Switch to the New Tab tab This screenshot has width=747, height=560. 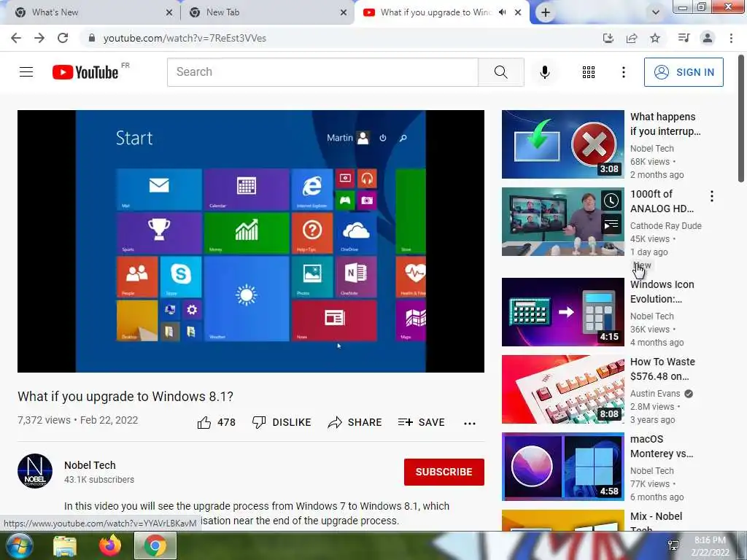(x=267, y=12)
